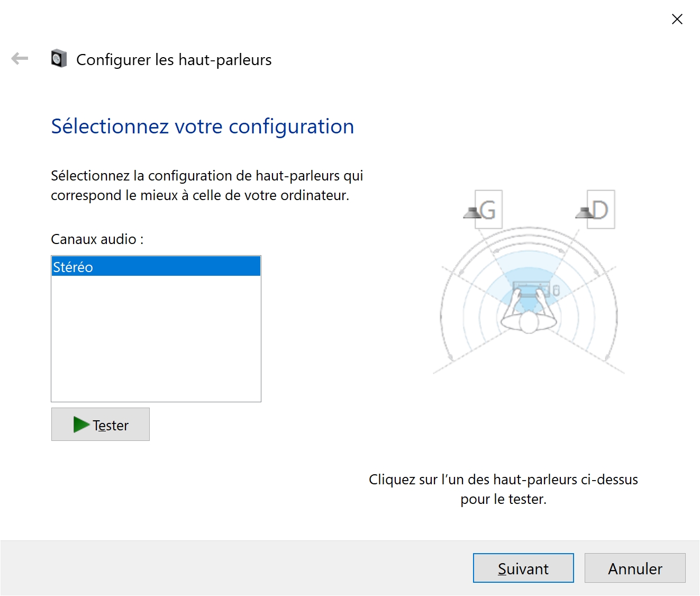Click the empty area of the Canaux audio list
This screenshot has height=596, width=700.
tap(156, 339)
